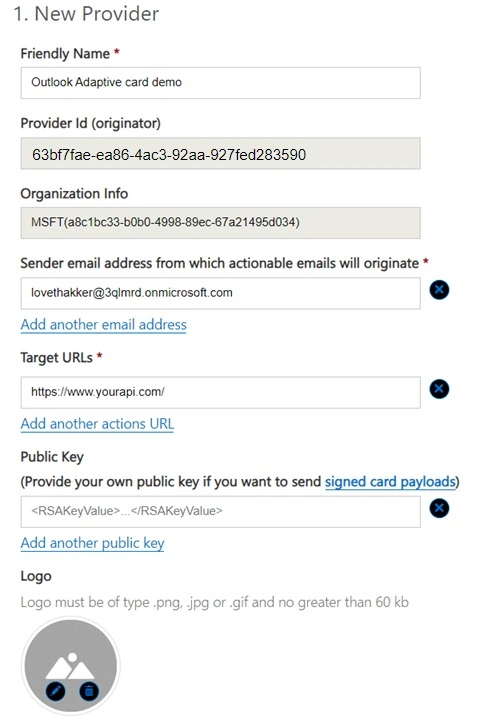Select the Provider Id originator field
493x719 pixels.
click(x=221, y=154)
